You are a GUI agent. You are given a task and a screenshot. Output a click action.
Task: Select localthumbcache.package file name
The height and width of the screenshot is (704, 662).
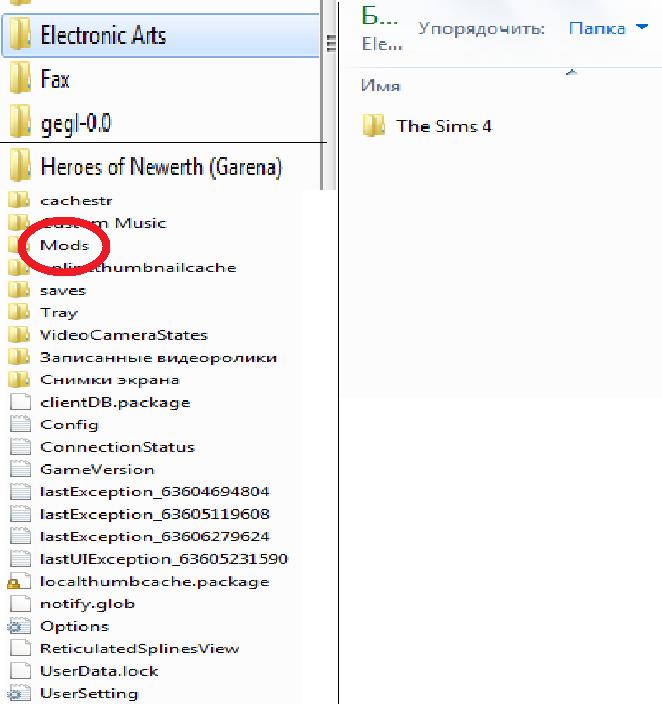tap(154, 582)
